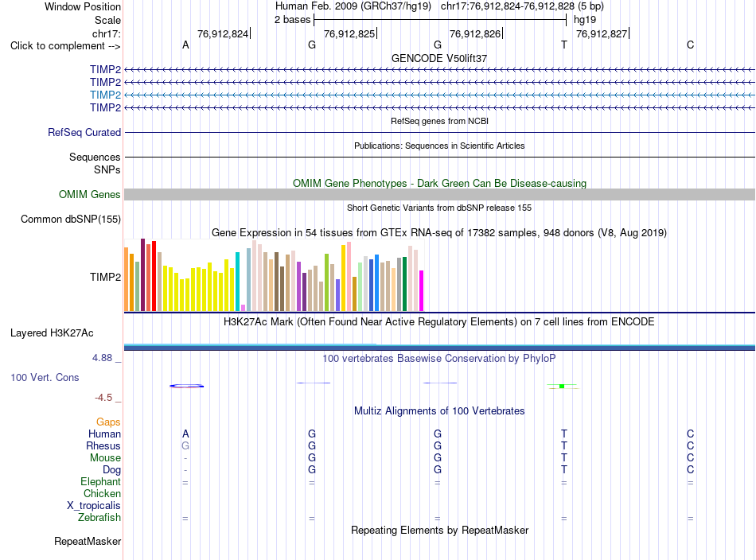Click 'Repeating Elements by RepeatMasker' title
This screenshot has height=560, width=756.
pos(440,530)
